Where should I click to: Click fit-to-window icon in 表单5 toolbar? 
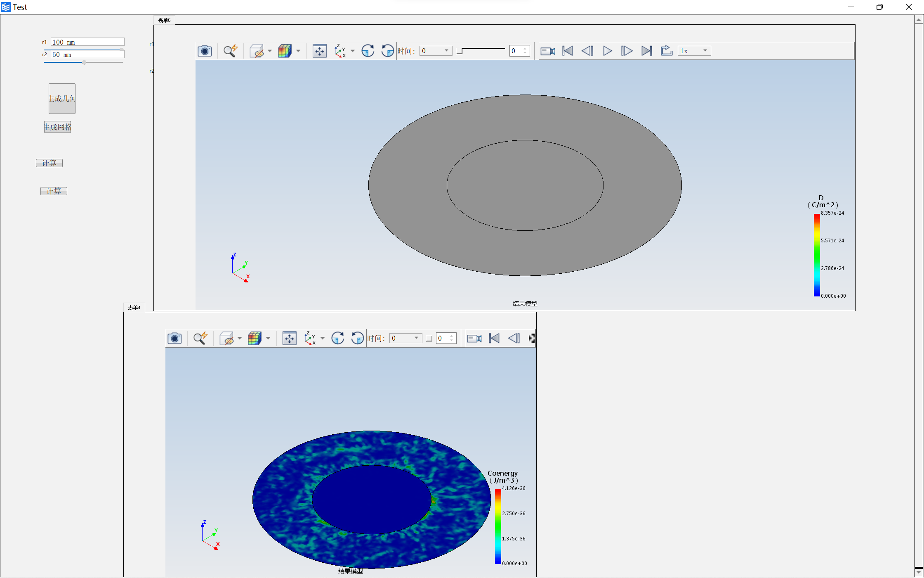point(319,51)
